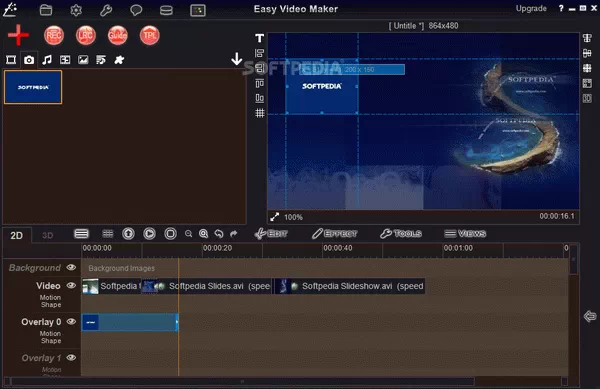Undo the last action
The image size is (600, 389).
[x=219, y=233]
